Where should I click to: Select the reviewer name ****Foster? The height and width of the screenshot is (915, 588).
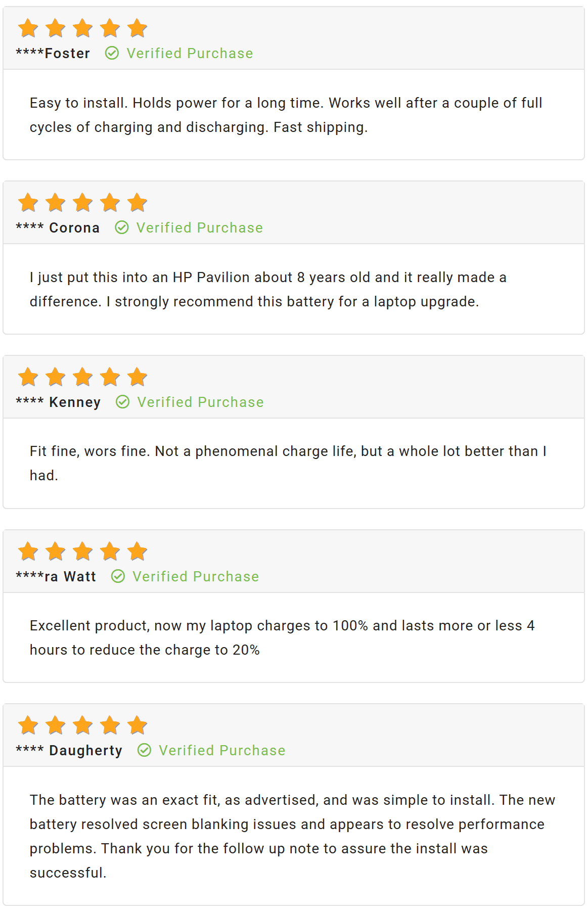click(x=53, y=53)
